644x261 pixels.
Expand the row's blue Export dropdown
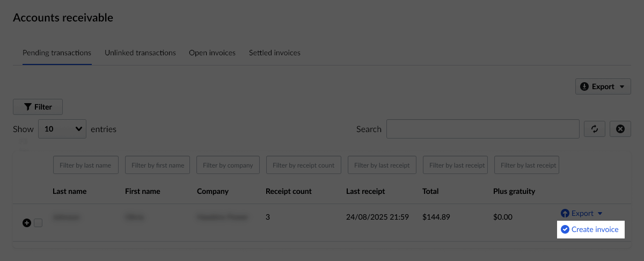click(x=582, y=213)
